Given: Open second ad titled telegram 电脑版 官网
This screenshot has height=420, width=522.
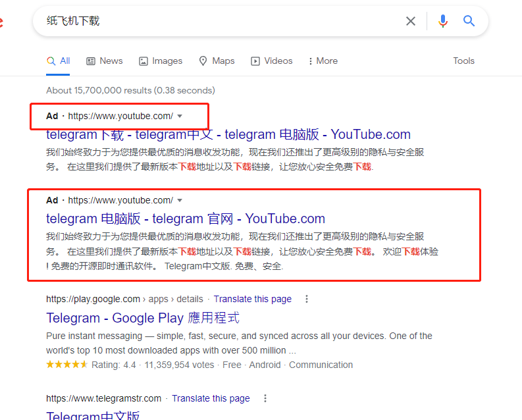Looking at the screenshot, I should pos(185,219).
